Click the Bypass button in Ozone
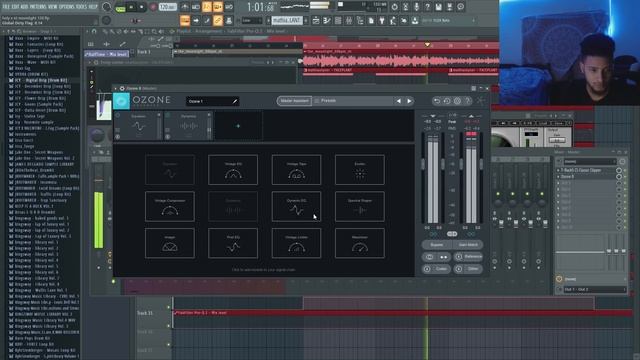 pos(436,244)
